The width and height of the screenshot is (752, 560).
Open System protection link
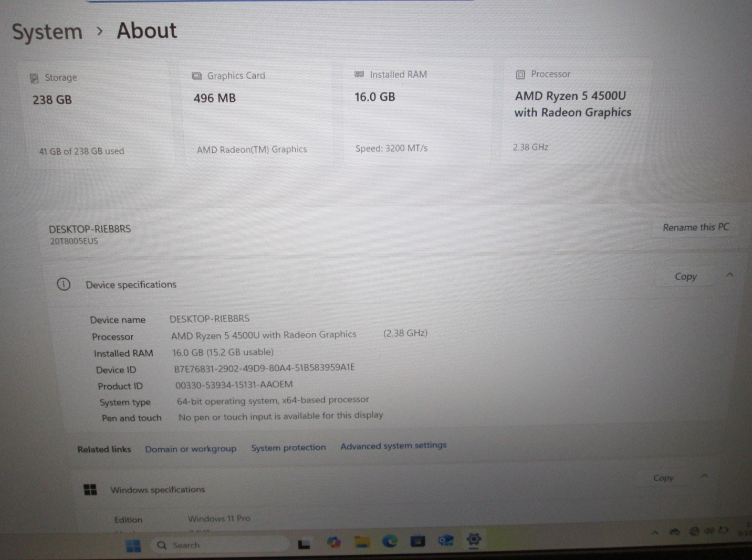click(288, 448)
